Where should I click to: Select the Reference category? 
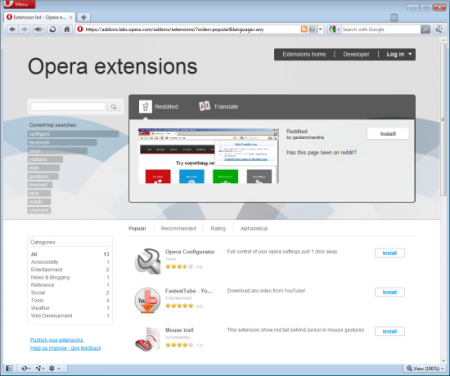coord(70,285)
